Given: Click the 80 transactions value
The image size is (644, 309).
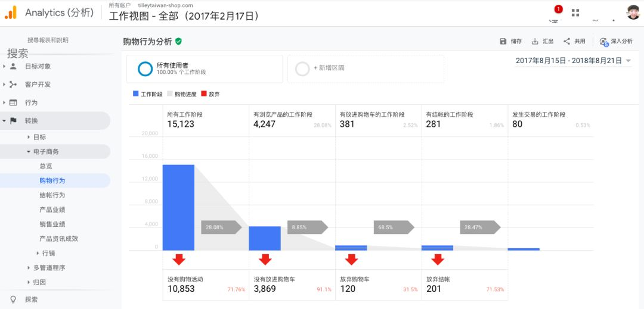Looking at the screenshot, I should pyautogui.click(x=518, y=124).
